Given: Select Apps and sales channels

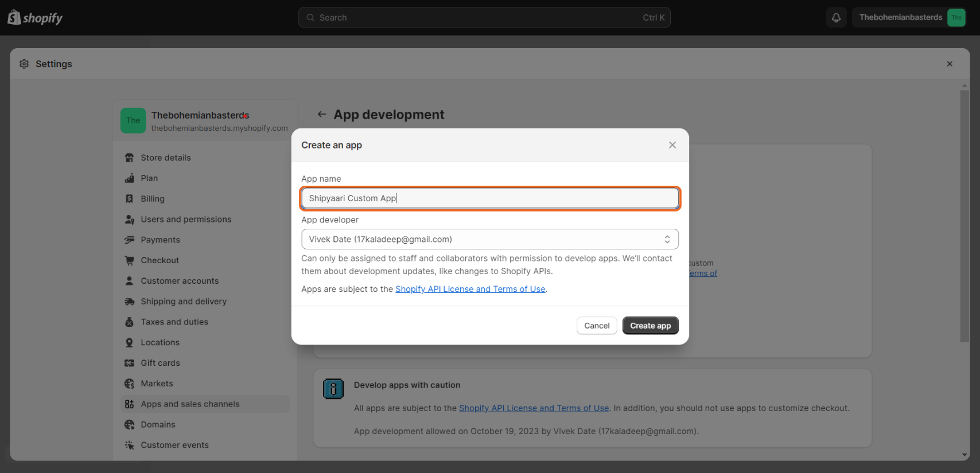Looking at the screenshot, I should pos(205,404).
